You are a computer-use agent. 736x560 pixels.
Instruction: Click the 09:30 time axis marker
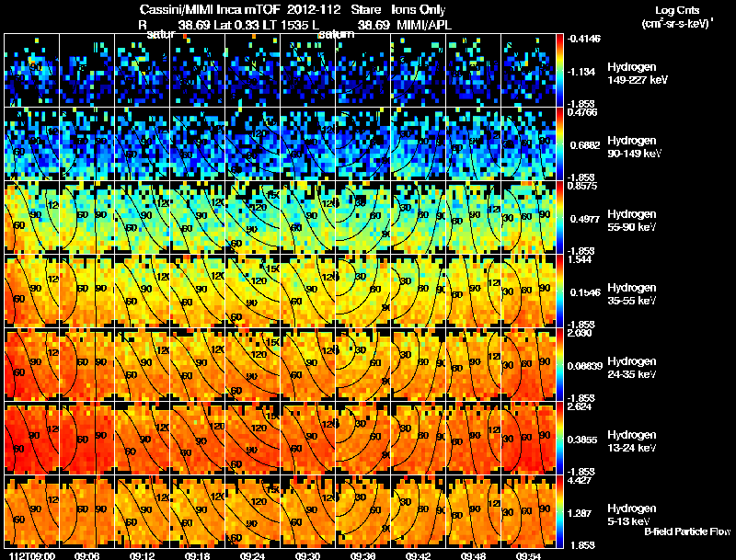(x=307, y=555)
